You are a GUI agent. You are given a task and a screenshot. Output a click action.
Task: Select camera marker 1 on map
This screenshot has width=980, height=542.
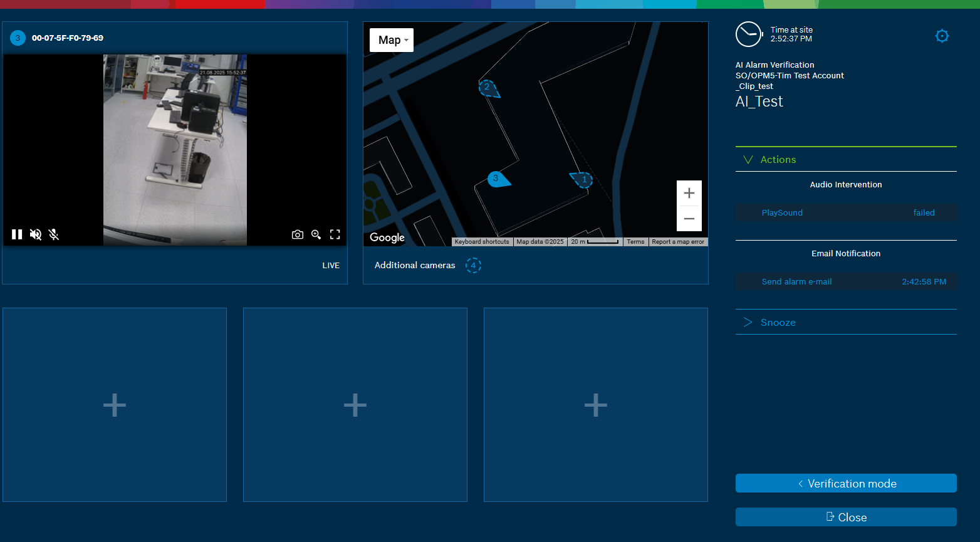click(583, 180)
